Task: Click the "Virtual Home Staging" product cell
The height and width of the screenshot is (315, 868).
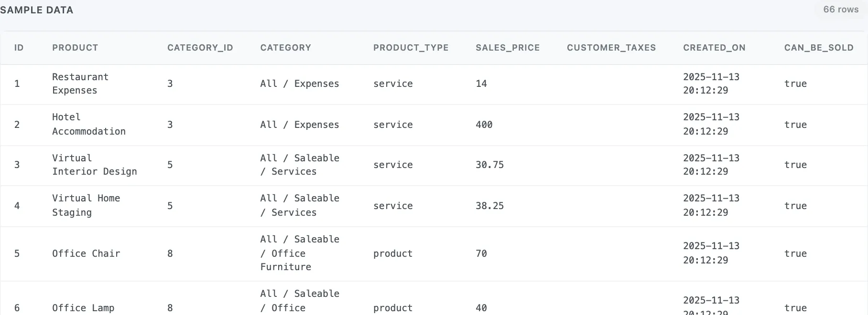Action: click(x=86, y=205)
